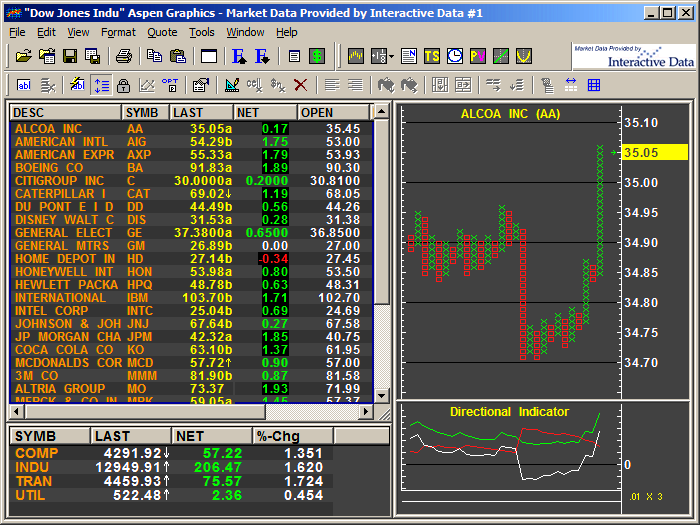Image resolution: width=700 pixels, height=525 pixels.
Task: Click the drafting triangle formula icon
Action: pos(232,85)
